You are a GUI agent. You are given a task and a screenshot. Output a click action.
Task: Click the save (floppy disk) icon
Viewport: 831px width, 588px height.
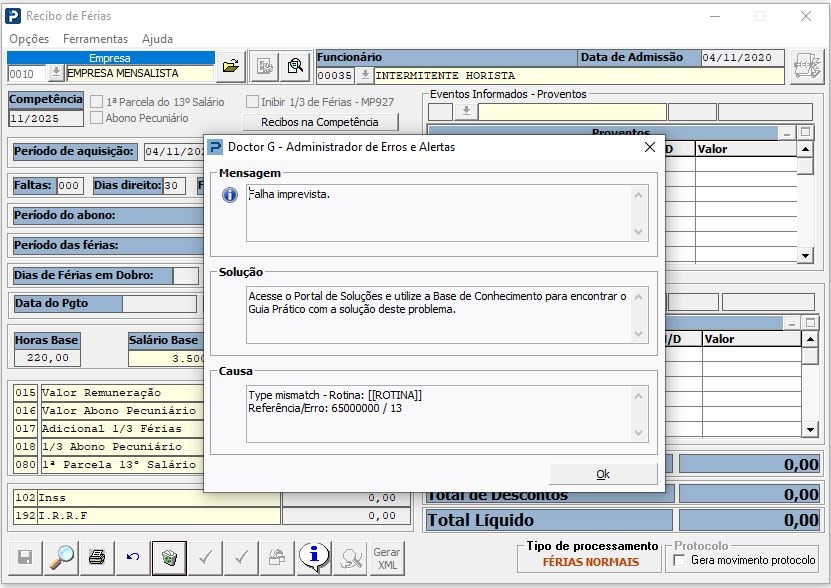(25, 558)
